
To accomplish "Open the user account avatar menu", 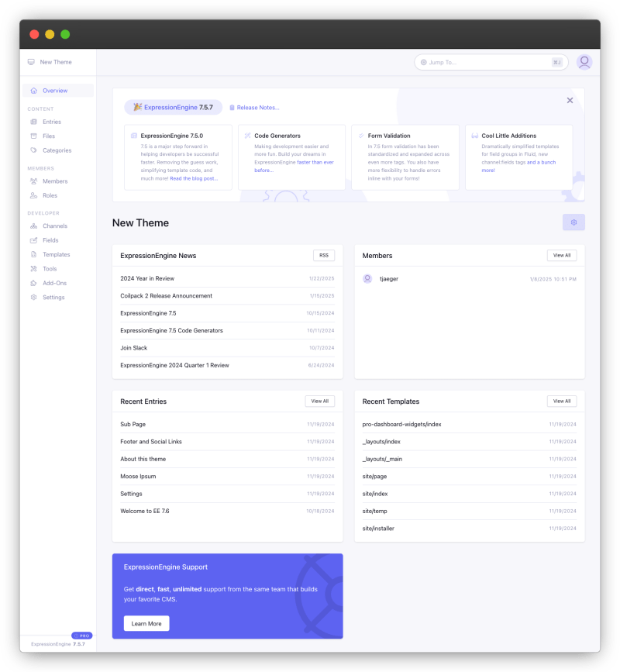I will [584, 62].
